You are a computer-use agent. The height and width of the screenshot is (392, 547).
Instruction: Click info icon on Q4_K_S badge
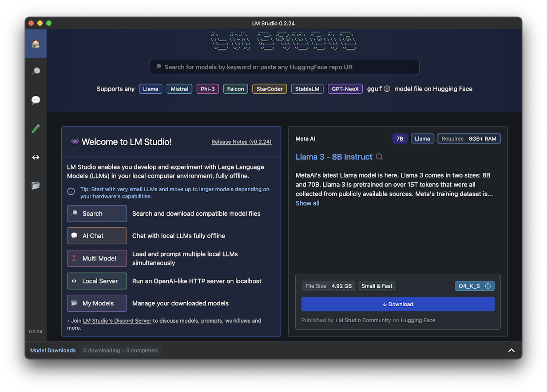[x=488, y=286]
